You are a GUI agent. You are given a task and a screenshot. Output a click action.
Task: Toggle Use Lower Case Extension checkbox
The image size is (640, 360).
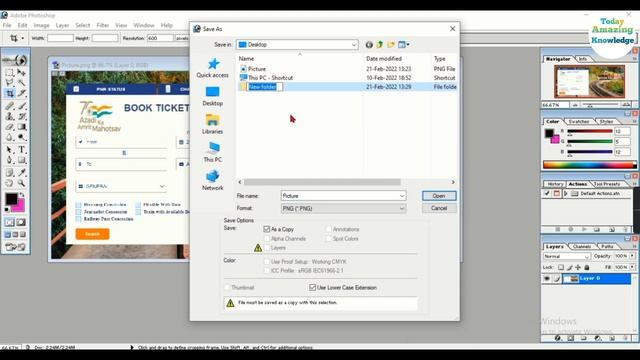(x=312, y=287)
